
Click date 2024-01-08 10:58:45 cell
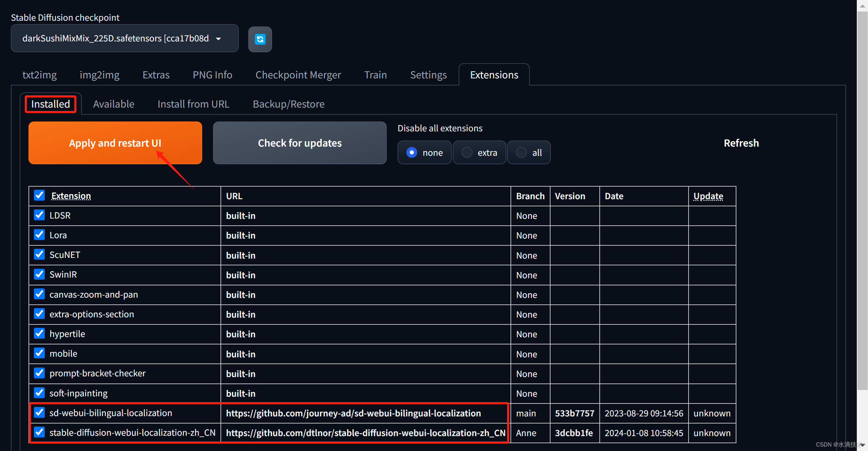tap(644, 433)
